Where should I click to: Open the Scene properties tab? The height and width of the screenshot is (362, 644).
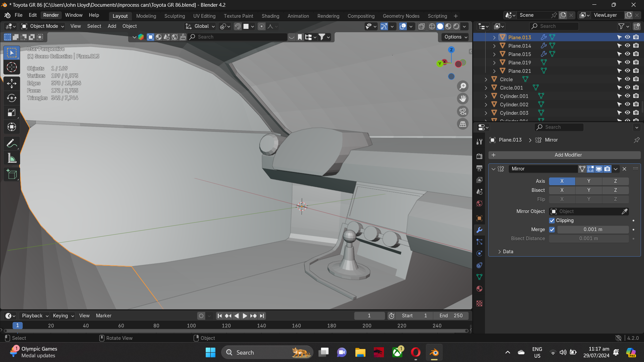point(479,192)
